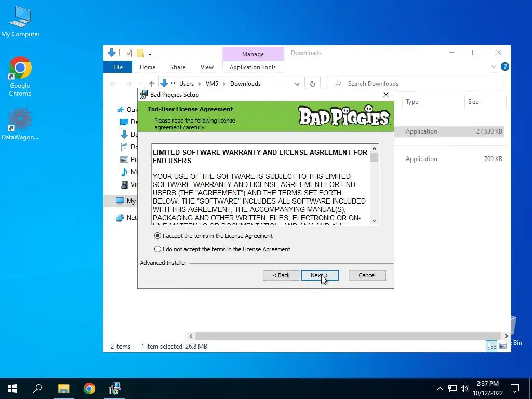
Task: Click Next in Bad Piggies Setup
Action: tap(320, 275)
